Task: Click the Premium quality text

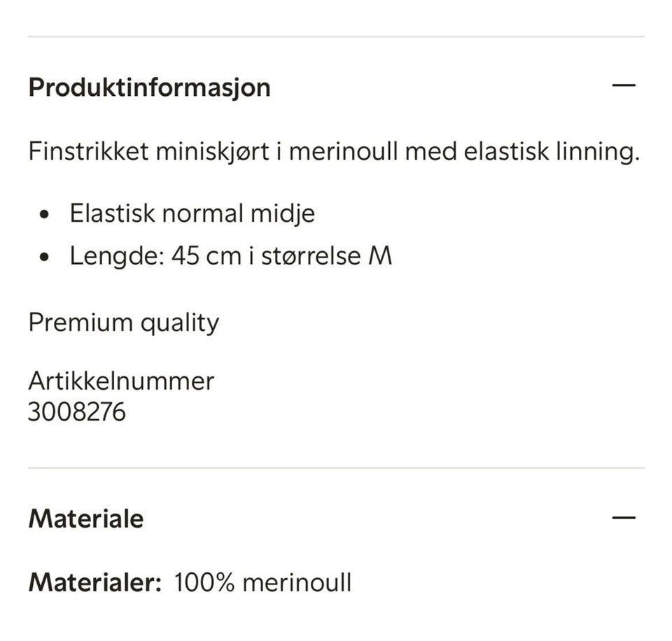Action: (x=123, y=323)
